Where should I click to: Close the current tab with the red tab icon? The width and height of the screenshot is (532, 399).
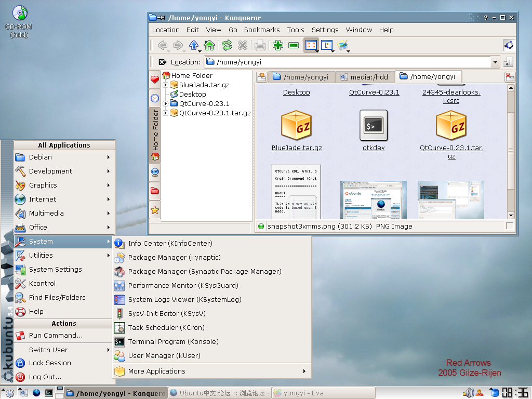tap(510, 77)
